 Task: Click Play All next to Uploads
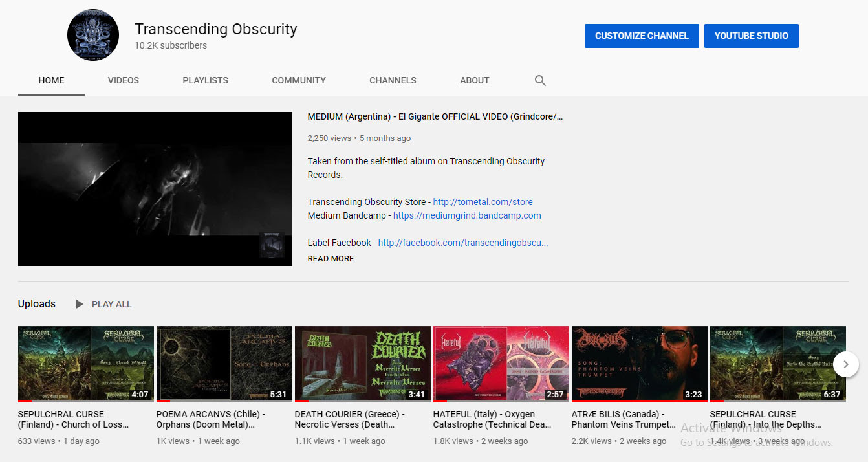(x=112, y=304)
